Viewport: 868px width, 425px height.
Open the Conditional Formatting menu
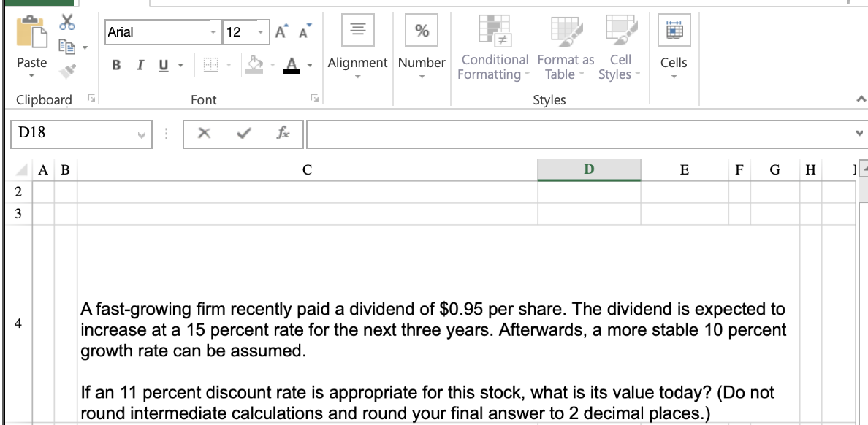(x=493, y=48)
